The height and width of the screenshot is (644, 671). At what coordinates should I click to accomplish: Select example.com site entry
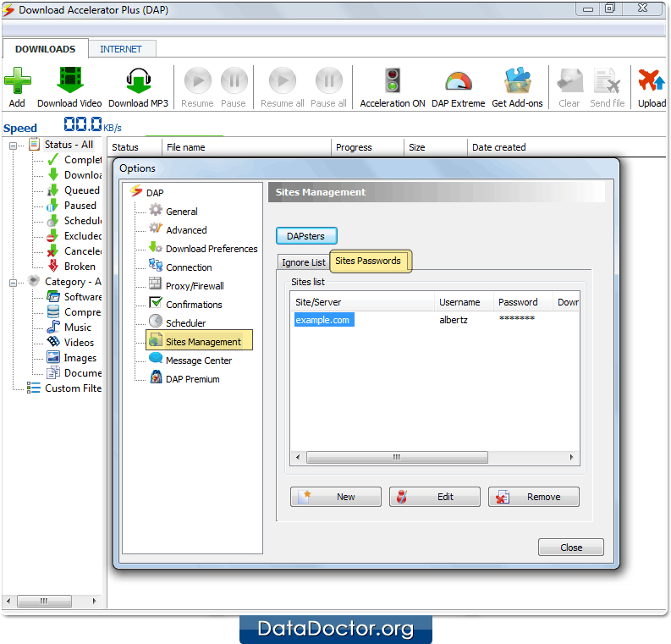(324, 320)
